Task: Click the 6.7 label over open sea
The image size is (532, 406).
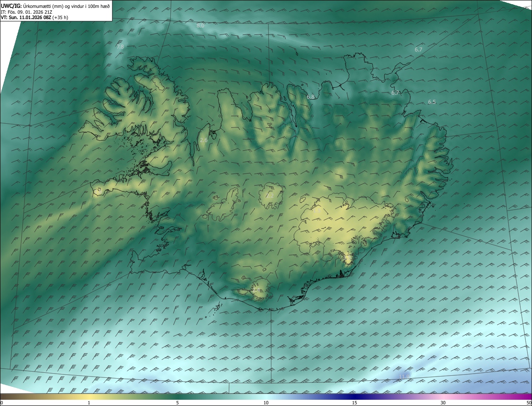Action: [418, 50]
